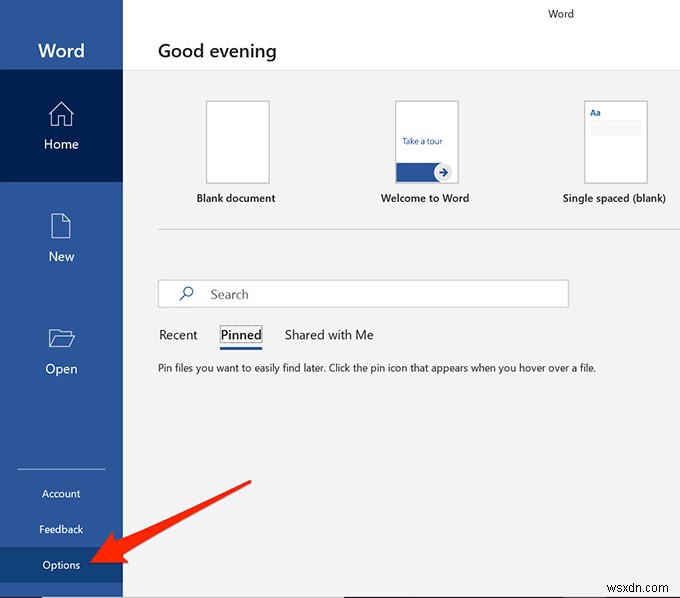Screen dimensions: 680x598
Task: Click the New document page icon
Action: [x=61, y=225]
